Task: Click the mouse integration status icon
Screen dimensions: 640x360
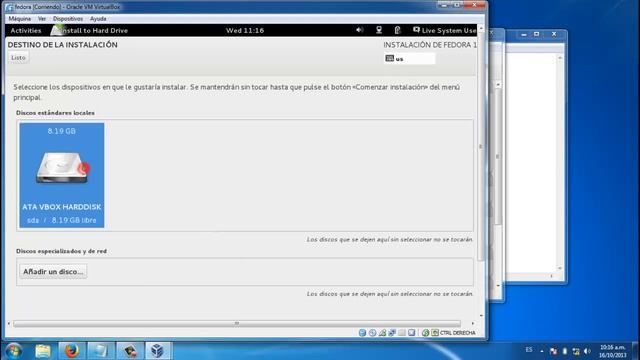Action: pyautogui.click(x=425, y=333)
